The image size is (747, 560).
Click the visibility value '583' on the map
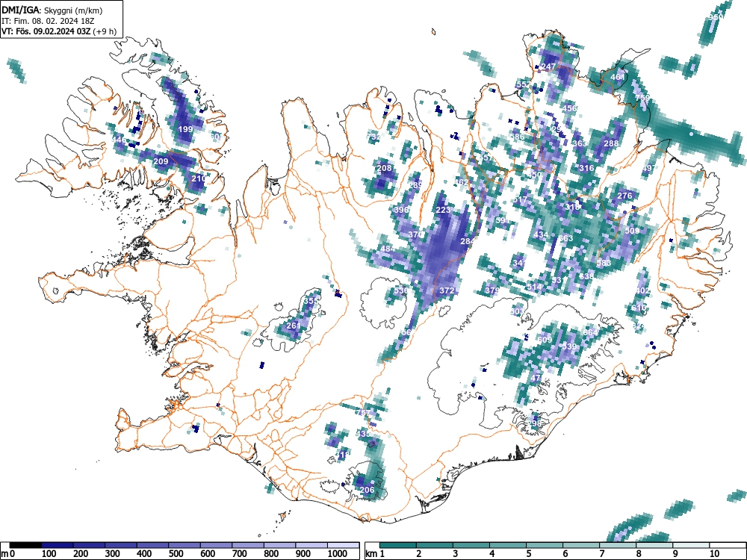tap(604, 263)
